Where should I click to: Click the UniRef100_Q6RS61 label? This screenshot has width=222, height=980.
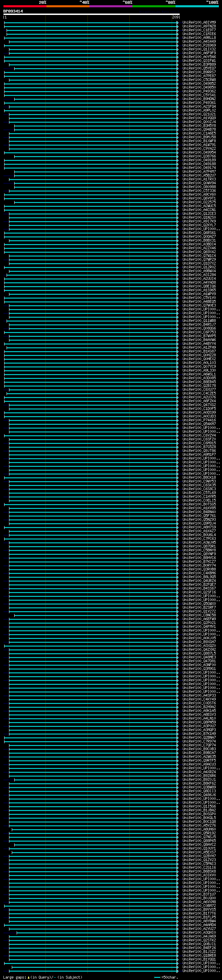tap(199, 233)
